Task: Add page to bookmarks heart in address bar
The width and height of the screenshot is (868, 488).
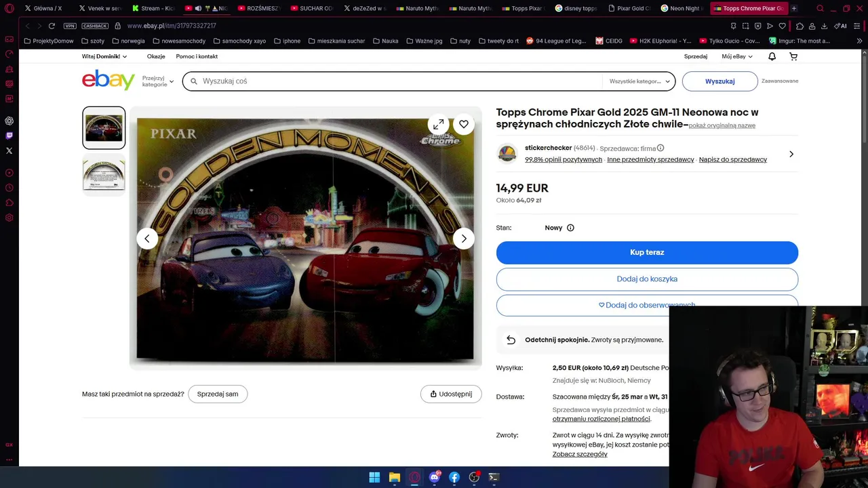Action: tap(782, 26)
